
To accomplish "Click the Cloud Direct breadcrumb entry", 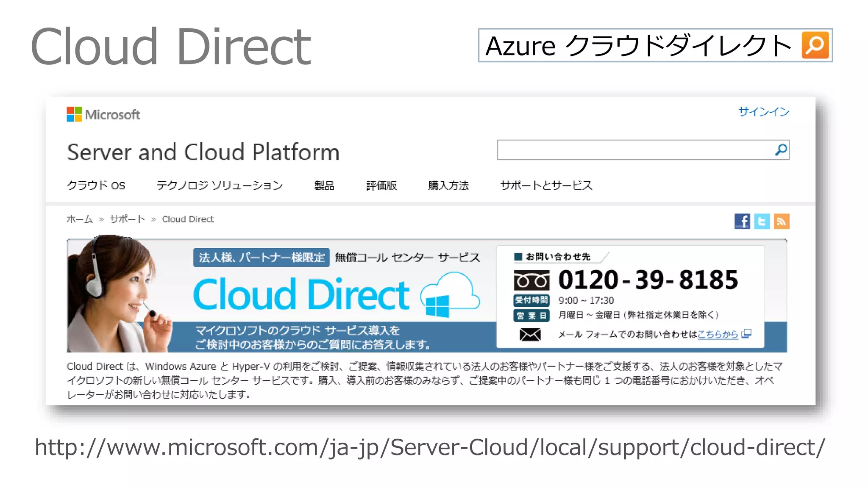I will click(x=188, y=219).
